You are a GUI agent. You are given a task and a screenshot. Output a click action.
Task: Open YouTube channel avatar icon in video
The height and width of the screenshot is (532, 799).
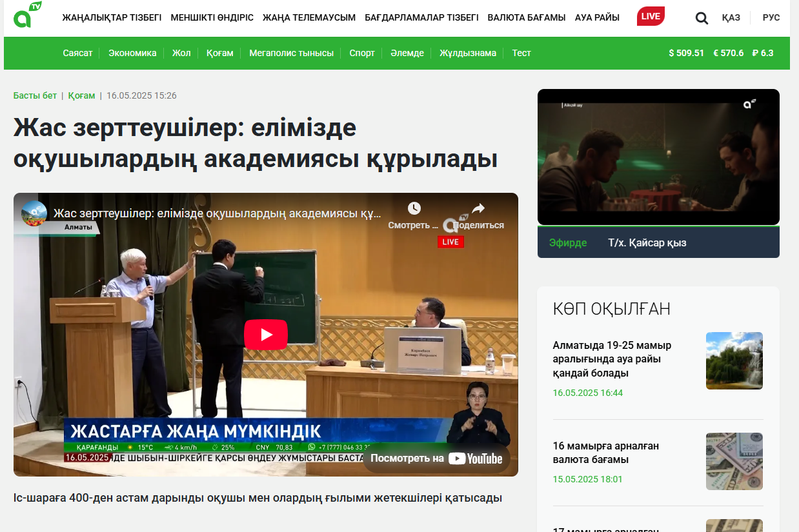34,213
